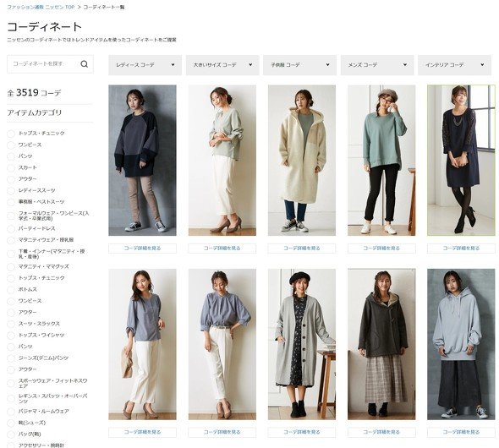Click コーデ詳細を見る under cream boa coat outfit
Viewport: 499px width, 448px height.
tap(302, 248)
